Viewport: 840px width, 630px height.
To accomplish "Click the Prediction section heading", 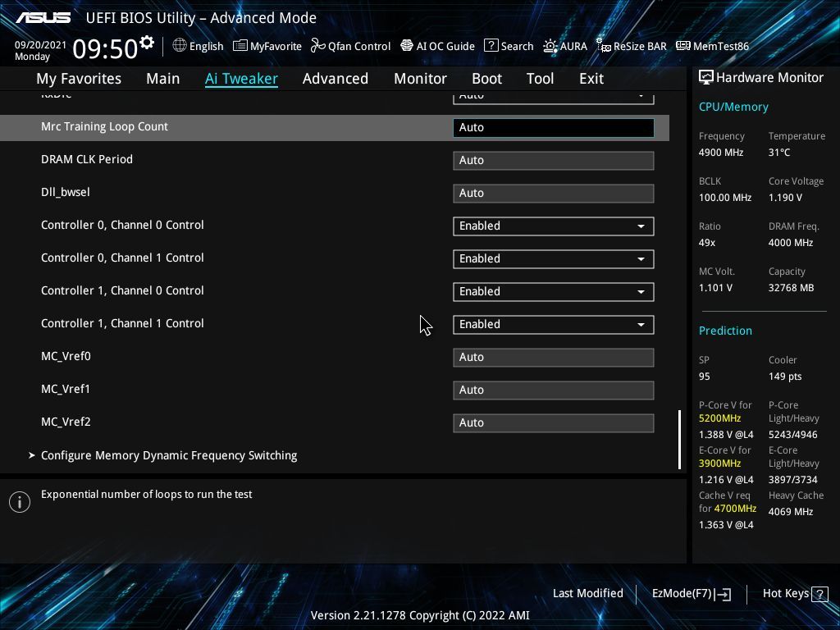I will coord(725,331).
